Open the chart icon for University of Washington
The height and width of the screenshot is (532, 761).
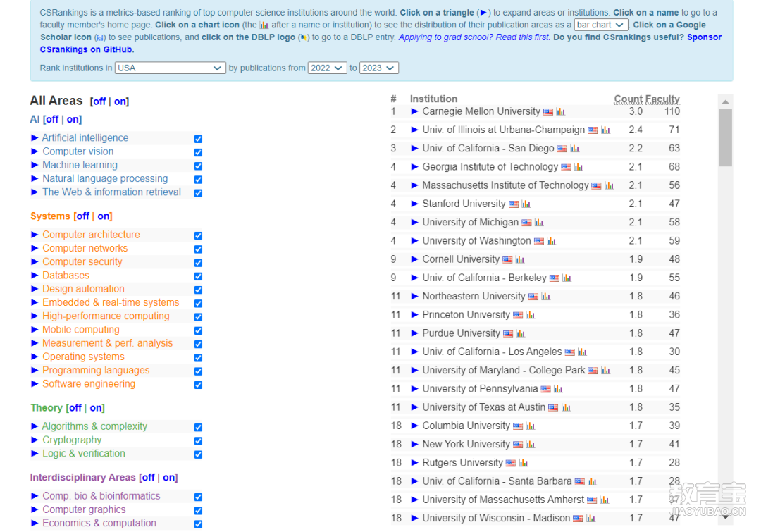tap(551, 241)
